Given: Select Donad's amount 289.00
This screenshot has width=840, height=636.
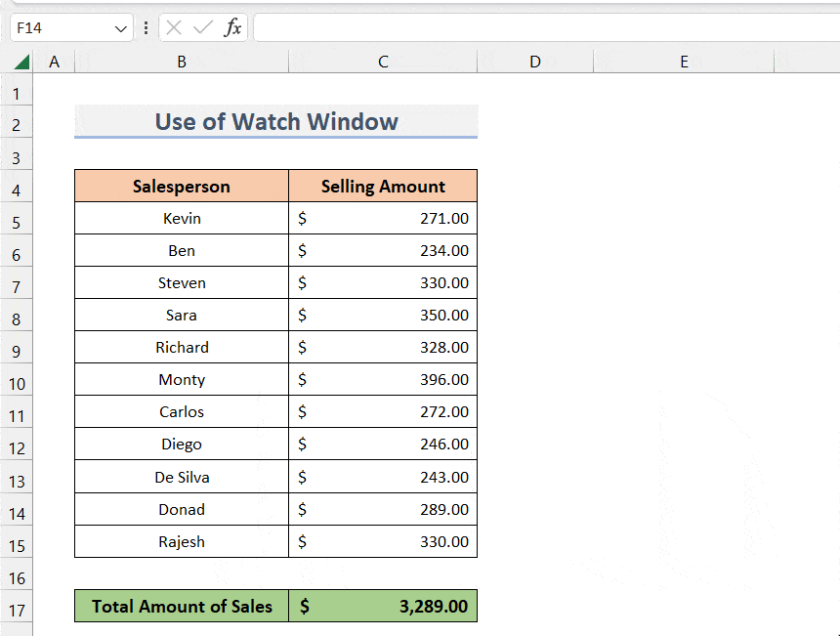Looking at the screenshot, I should pyautogui.click(x=383, y=509).
